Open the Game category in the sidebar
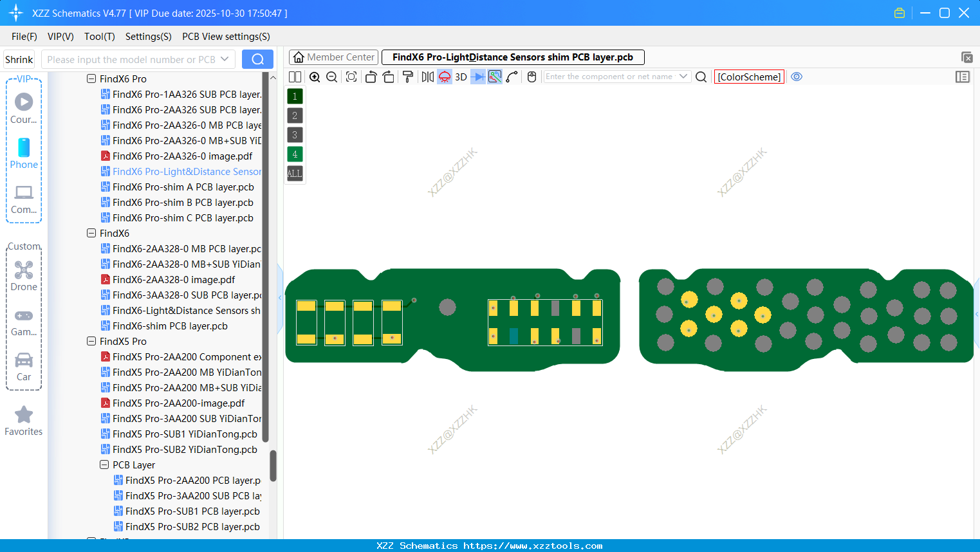 pyautogui.click(x=24, y=322)
